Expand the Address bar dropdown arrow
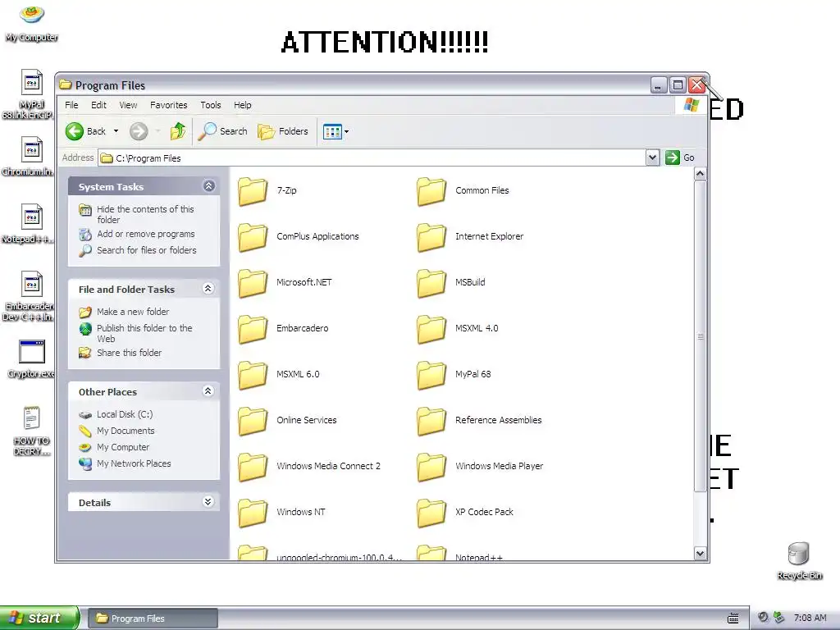 coord(652,157)
